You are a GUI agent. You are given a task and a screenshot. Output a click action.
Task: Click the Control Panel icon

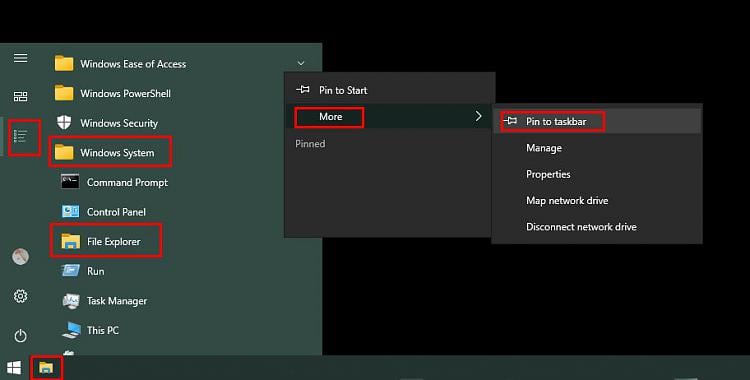point(70,212)
